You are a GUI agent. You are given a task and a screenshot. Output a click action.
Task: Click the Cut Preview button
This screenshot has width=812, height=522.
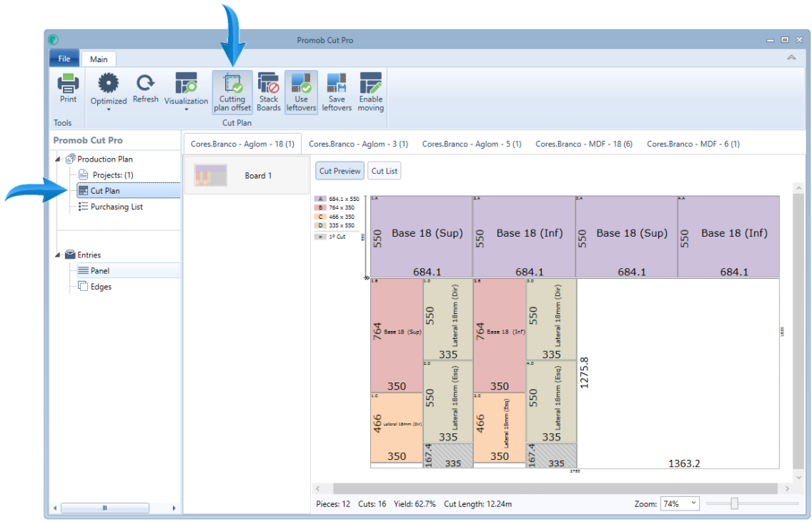pyautogui.click(x=340, y=171)
